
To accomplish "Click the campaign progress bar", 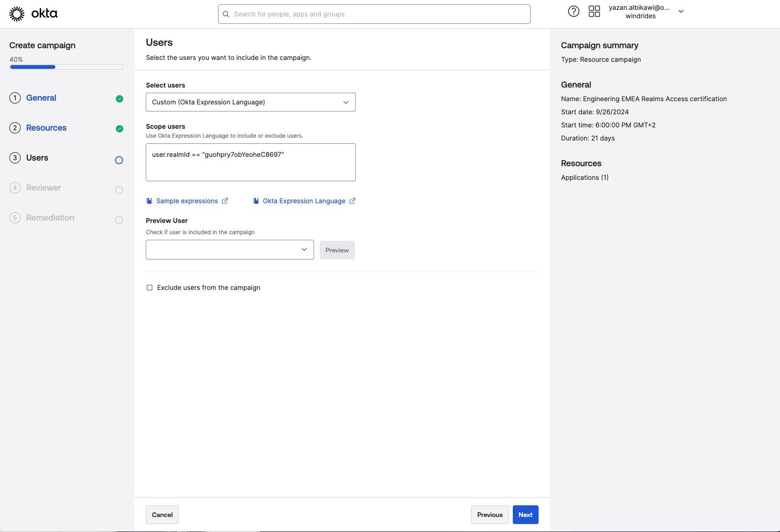I will tap(66, 67).
